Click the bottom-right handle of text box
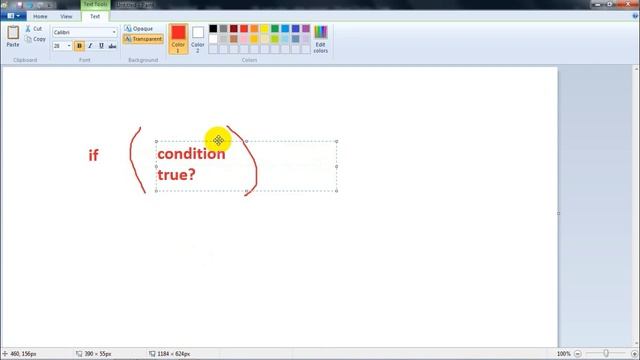This screenshot has height=360, width=640. coord(337,191)
